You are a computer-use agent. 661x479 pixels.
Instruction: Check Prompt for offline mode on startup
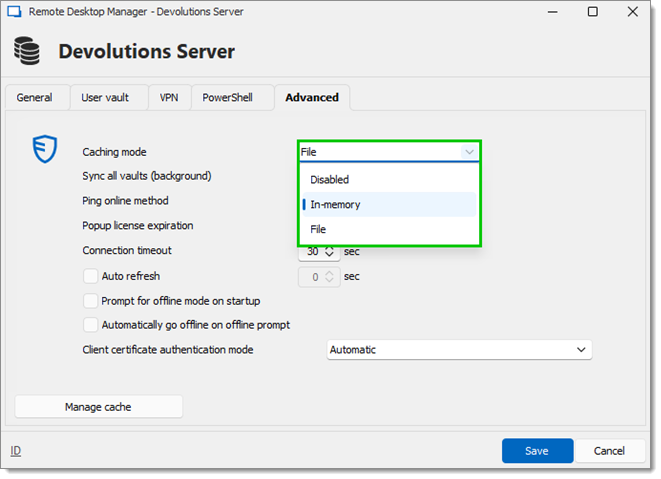pos(90,301)
